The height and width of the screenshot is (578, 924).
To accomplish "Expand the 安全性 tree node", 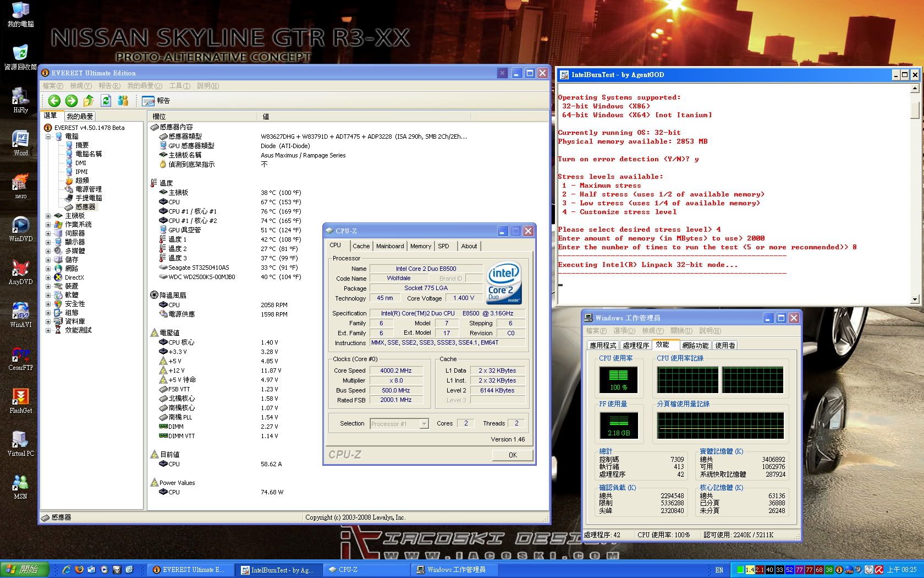I will click(x=48, y=304).
